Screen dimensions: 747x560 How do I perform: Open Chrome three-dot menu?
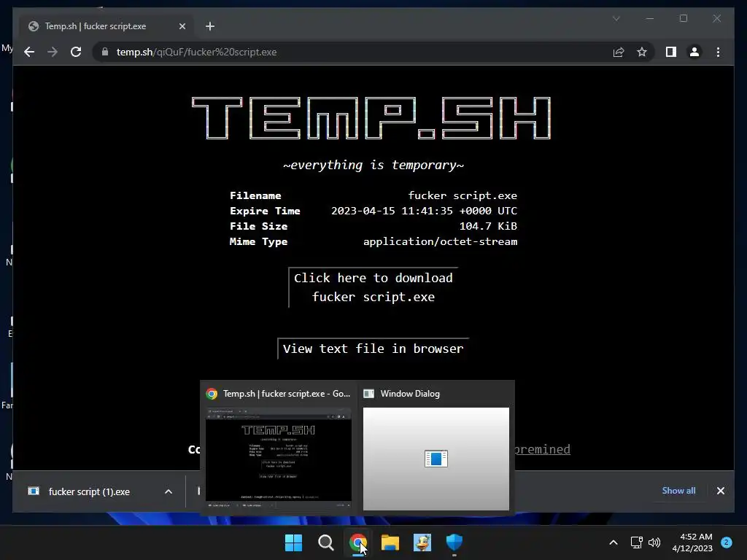[718, 52]
